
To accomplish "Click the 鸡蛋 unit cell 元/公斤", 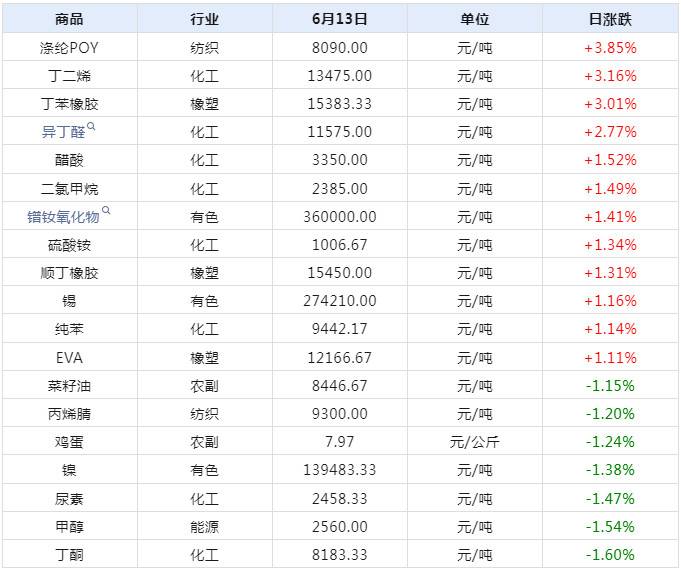I will 474,442.
